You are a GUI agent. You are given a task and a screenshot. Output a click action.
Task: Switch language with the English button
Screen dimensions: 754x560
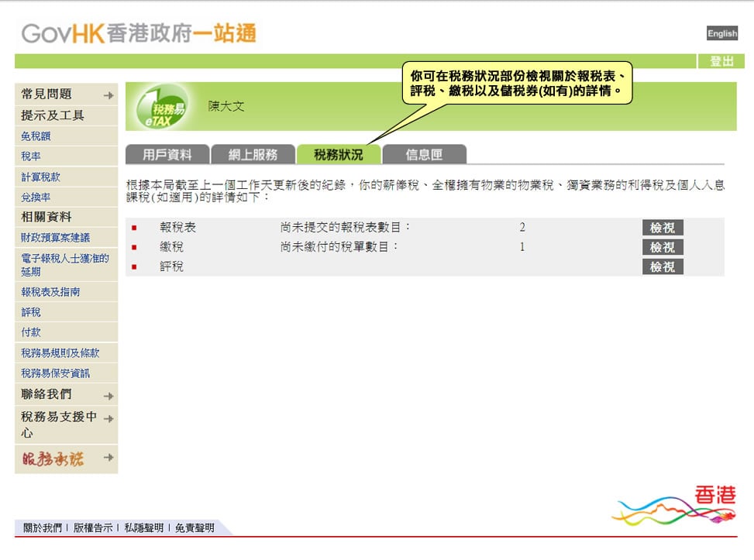point(721,33)
